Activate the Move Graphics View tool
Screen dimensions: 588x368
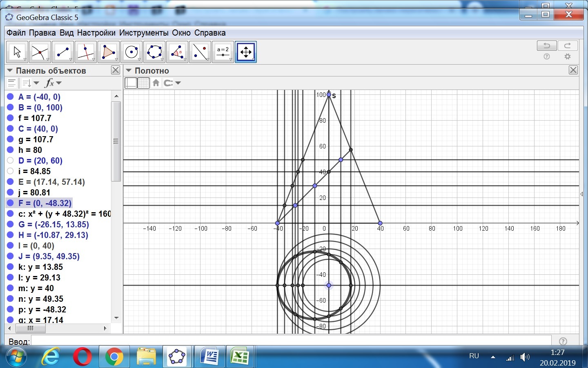(245, 52)
